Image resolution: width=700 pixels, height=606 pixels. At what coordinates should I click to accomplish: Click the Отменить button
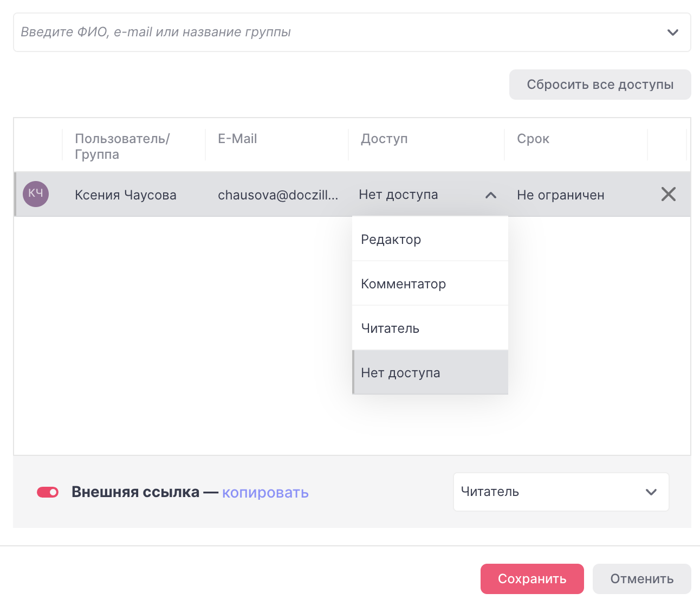point(641,579)
